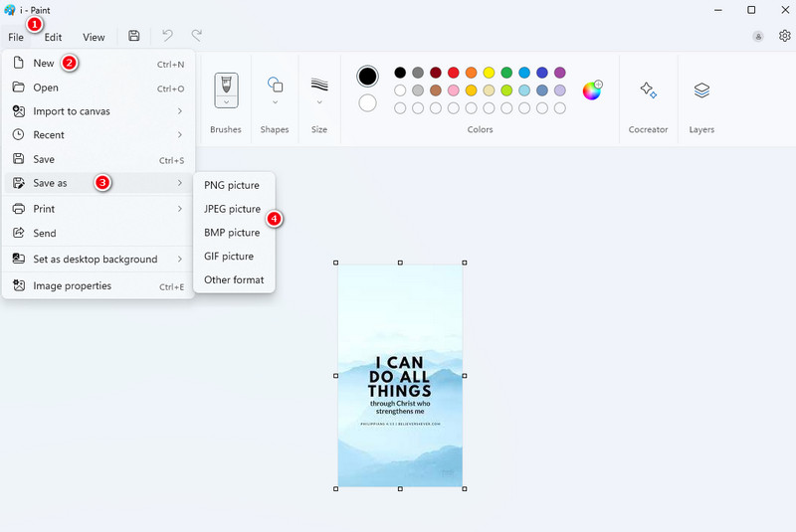796x532 pixels.
Task: Click New in the File menu
Action: coord(44,63)
